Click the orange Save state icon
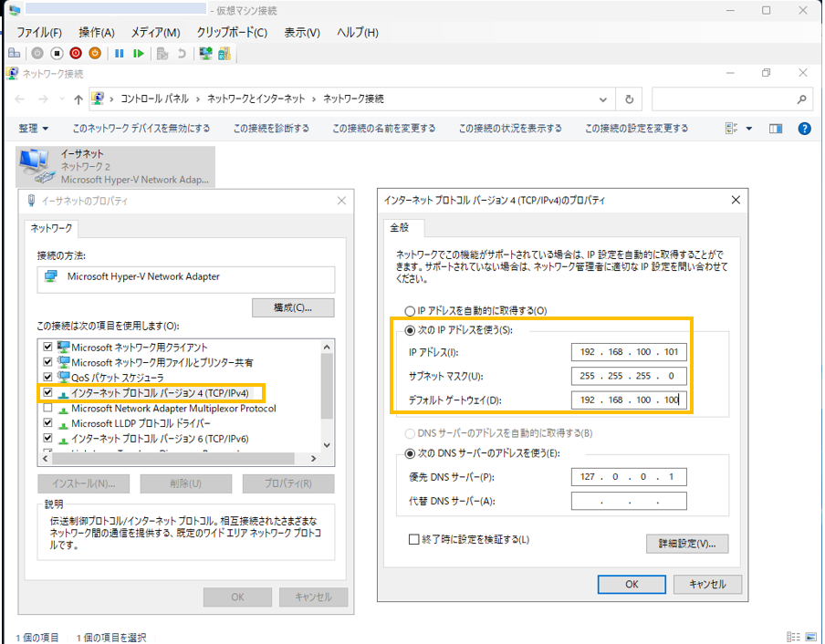 click(x=95, y=53)
